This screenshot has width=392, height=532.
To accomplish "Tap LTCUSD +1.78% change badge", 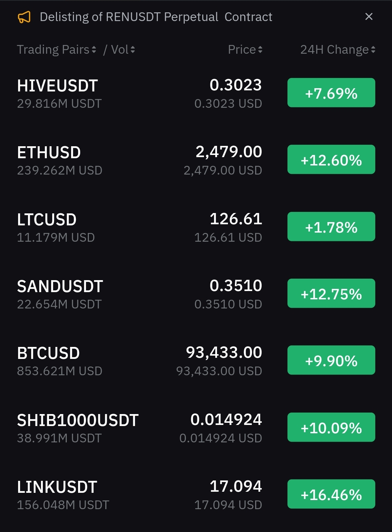I will click(x=331, y=227).
